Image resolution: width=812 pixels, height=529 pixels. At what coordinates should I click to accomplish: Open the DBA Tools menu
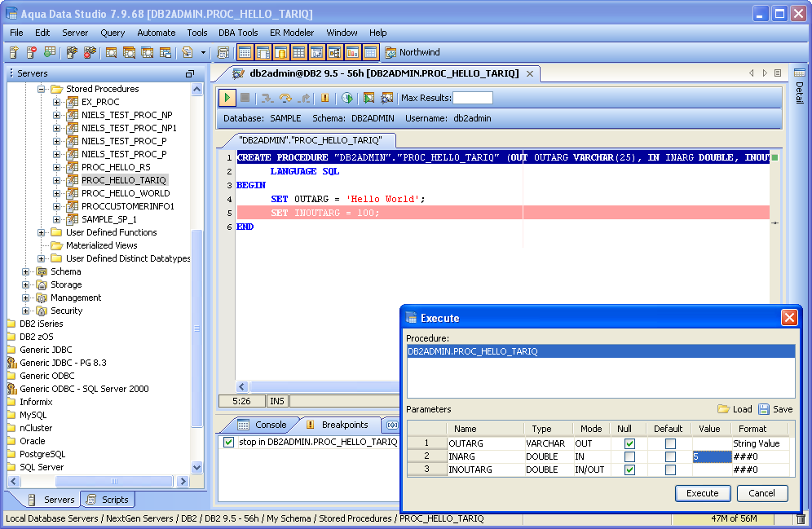[x=238, y=33]
